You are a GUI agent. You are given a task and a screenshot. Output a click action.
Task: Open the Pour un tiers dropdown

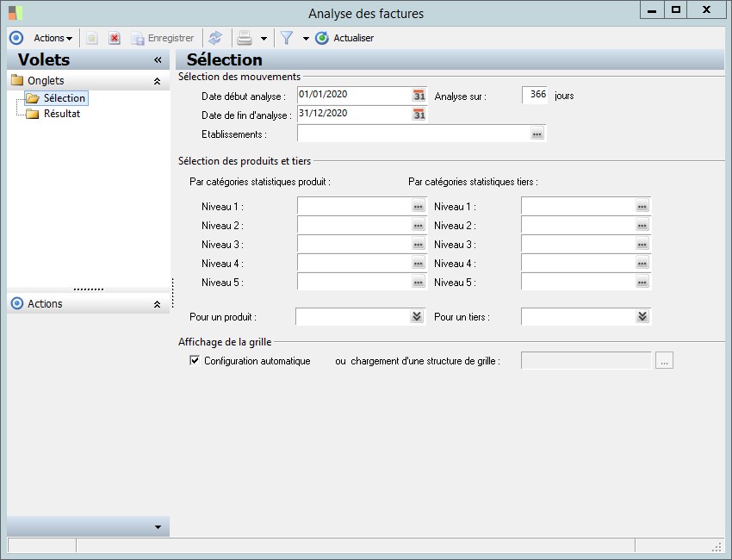tap(642, 317)
